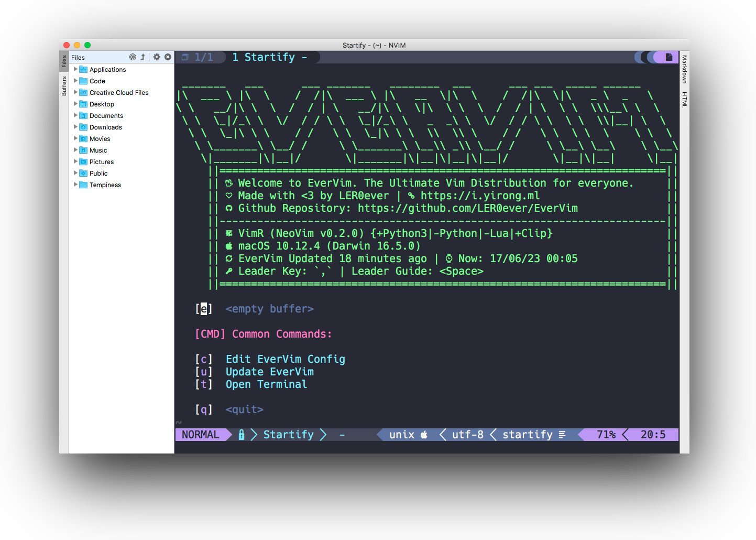Click the startify filetype segment
Screen dimensions: 756x540
click(x=528, y=435)
